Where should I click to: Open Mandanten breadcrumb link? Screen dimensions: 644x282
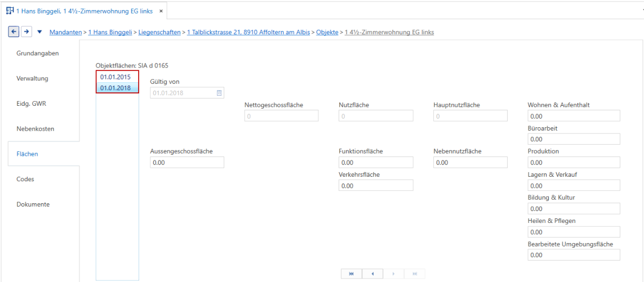pos(65,32)
